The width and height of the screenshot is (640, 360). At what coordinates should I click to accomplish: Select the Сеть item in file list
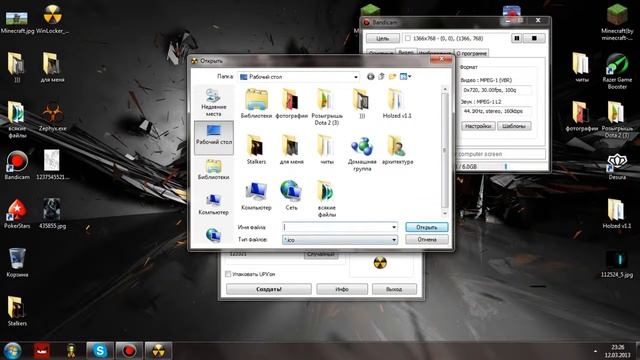point(291,196)
